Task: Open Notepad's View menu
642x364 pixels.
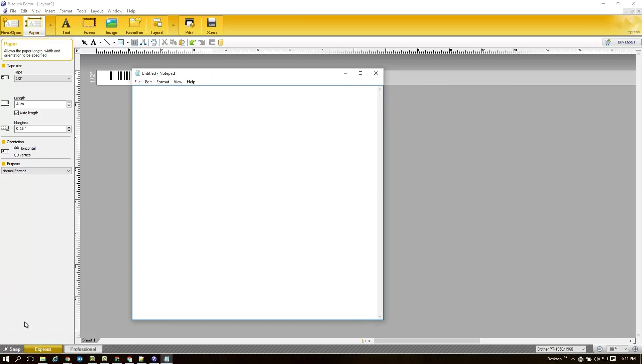Action: pyautogui.click(x=178, y=82)
